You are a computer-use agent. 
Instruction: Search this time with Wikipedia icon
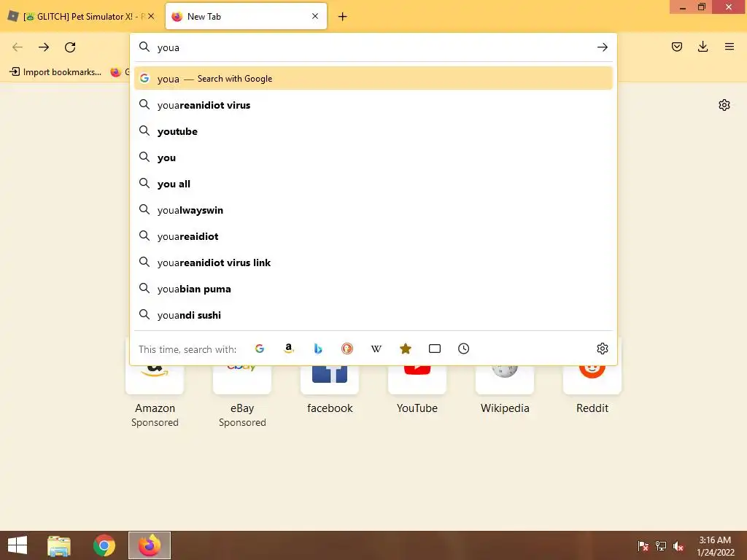[x=376, y=349]
